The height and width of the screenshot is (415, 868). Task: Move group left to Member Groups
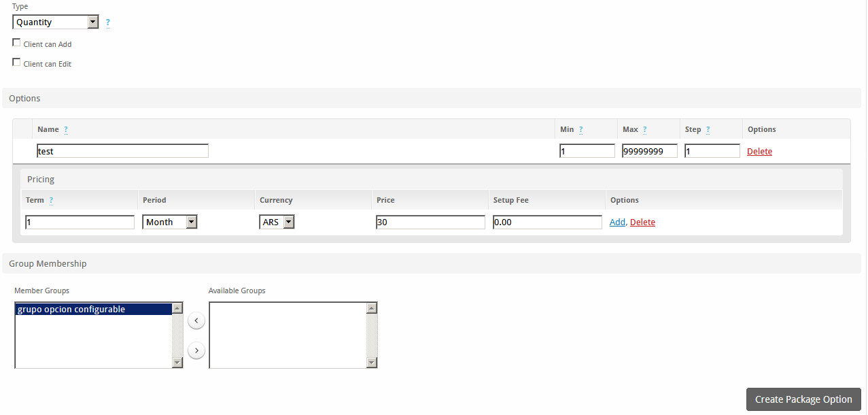[196, 320]
